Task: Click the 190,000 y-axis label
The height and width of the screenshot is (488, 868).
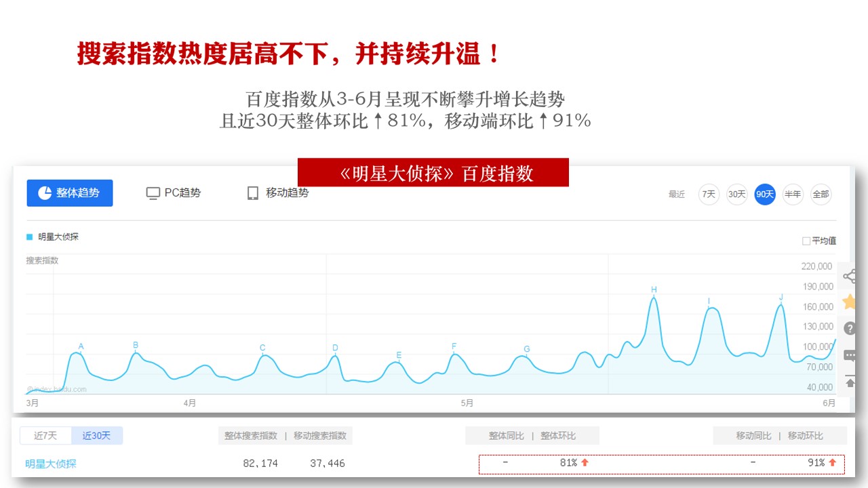Action: coord(817,287)
